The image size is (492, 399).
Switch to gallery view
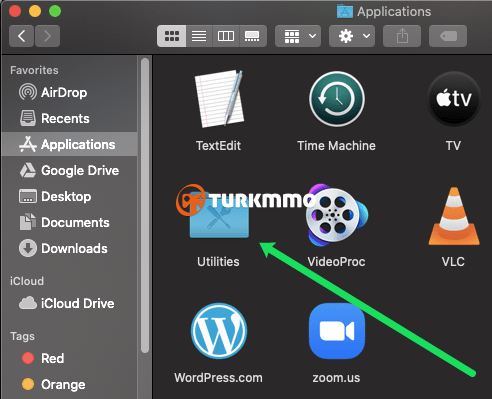(x=252, y=36)
